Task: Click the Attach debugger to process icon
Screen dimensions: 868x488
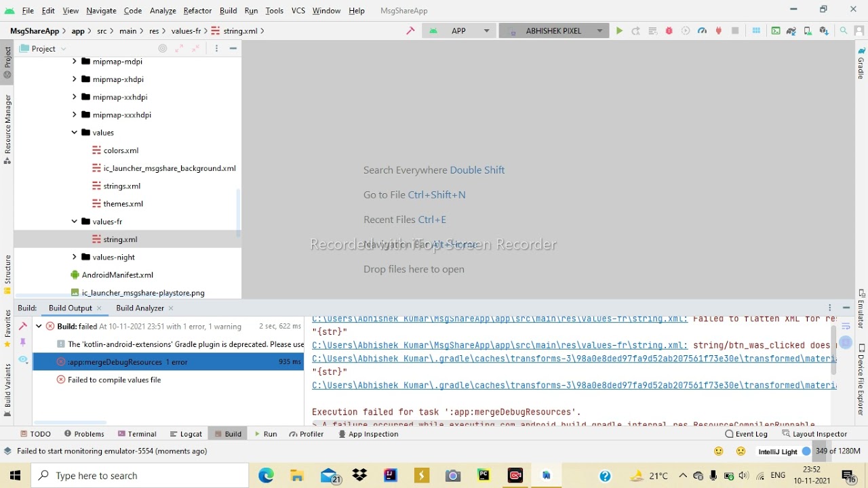Action: [x=719, y=30]
